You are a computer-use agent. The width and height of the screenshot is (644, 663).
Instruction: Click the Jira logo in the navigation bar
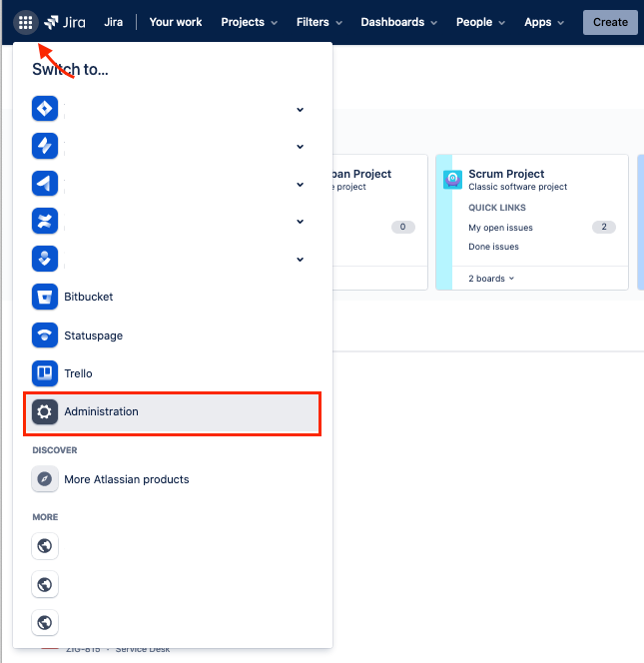tap(65, 22)
